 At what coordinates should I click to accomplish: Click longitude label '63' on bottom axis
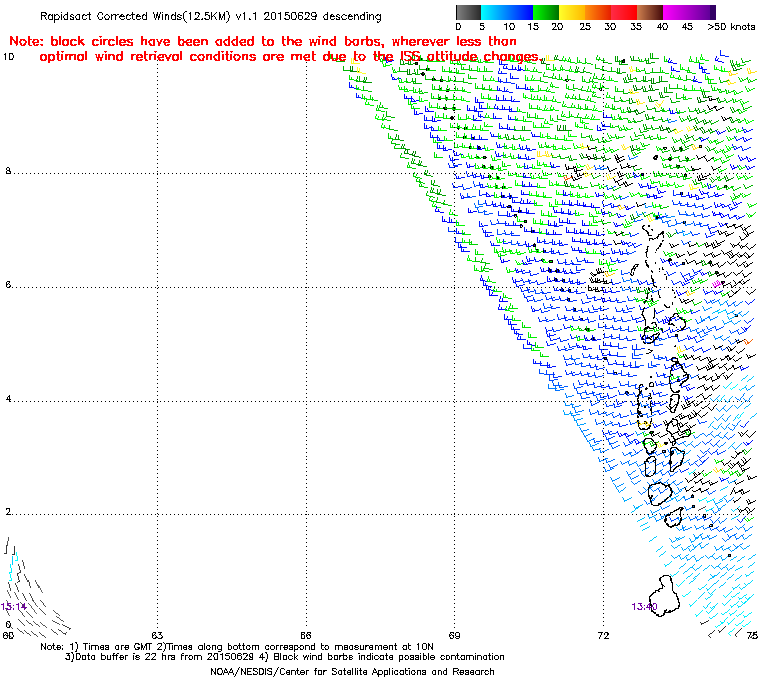point(157,635)
